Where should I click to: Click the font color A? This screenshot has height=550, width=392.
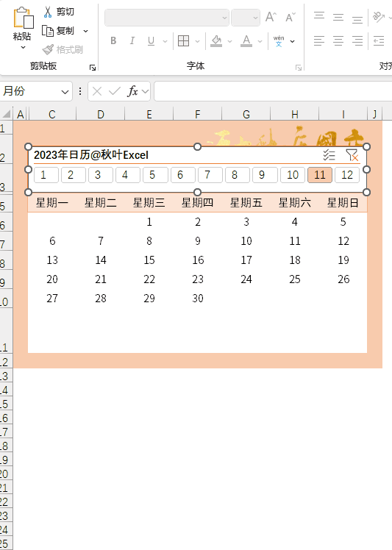246,41
